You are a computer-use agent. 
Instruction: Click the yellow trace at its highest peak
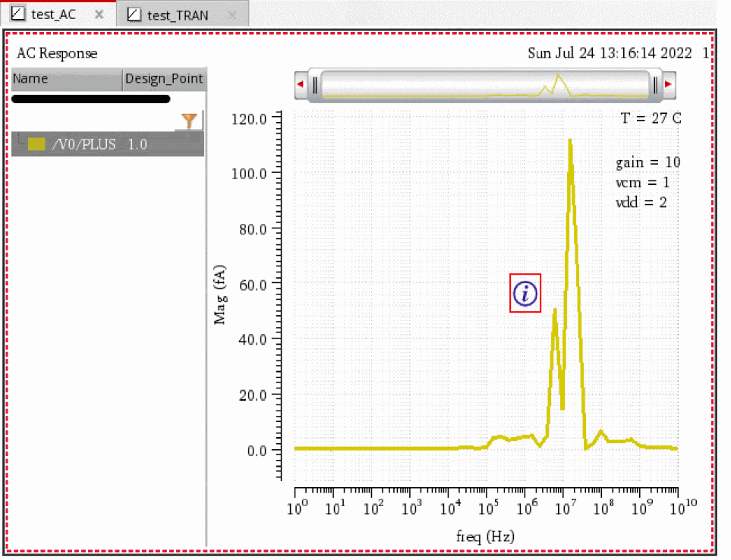coord(570,142)
